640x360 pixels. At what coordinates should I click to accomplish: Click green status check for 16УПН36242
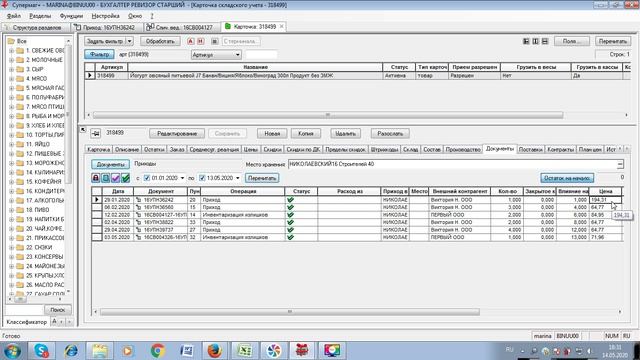pos(290,200)
